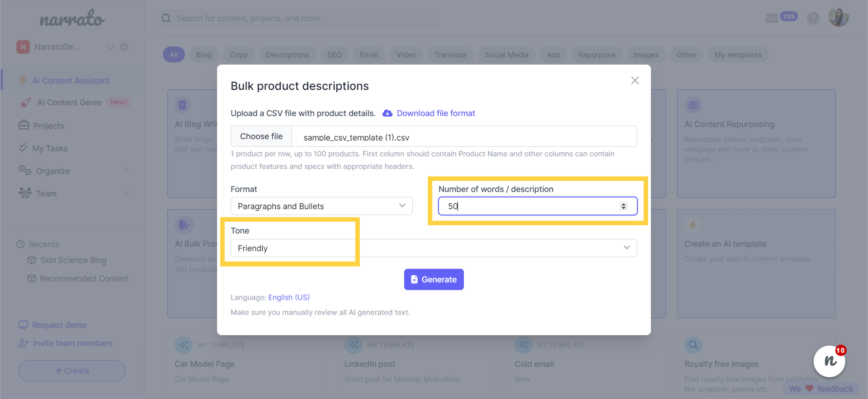
Task: Select the Translate filter tab
Action: point(451,55)
